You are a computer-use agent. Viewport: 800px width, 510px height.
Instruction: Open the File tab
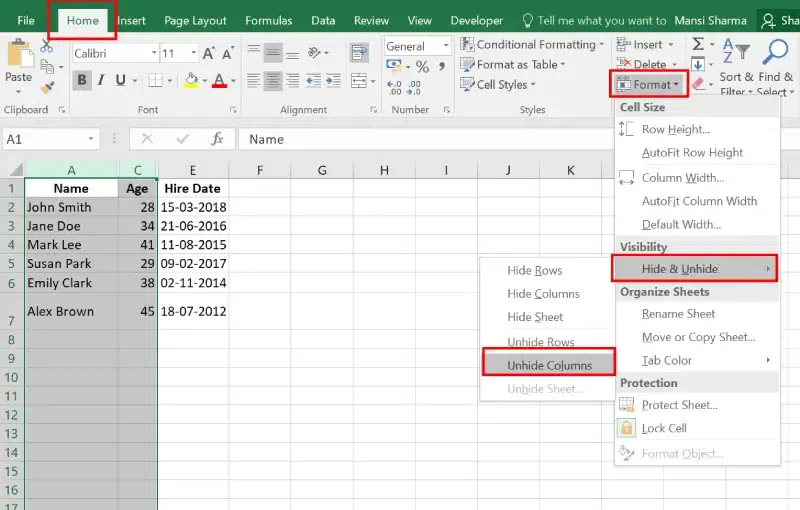click(x=26, y=20)
